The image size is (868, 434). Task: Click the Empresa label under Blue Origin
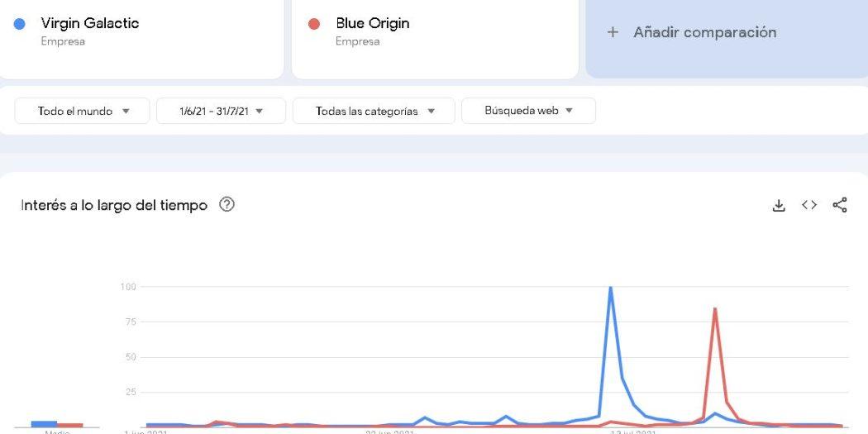(357, 41)
